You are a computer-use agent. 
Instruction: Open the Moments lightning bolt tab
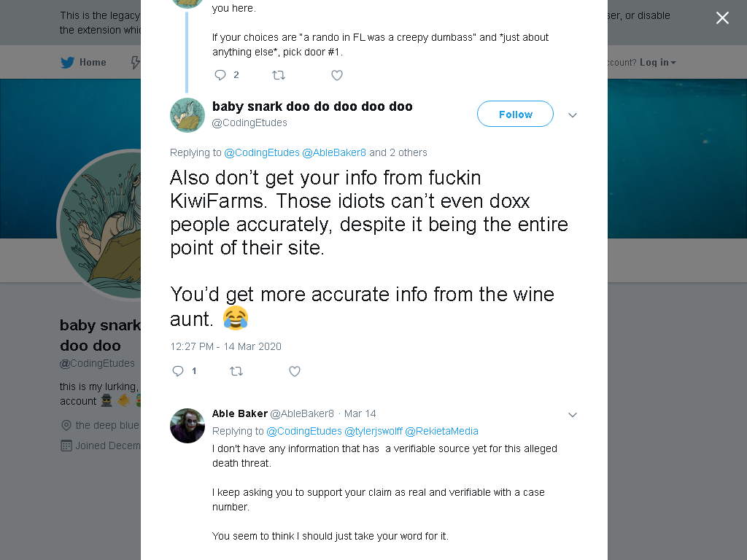tap(135, 63)
